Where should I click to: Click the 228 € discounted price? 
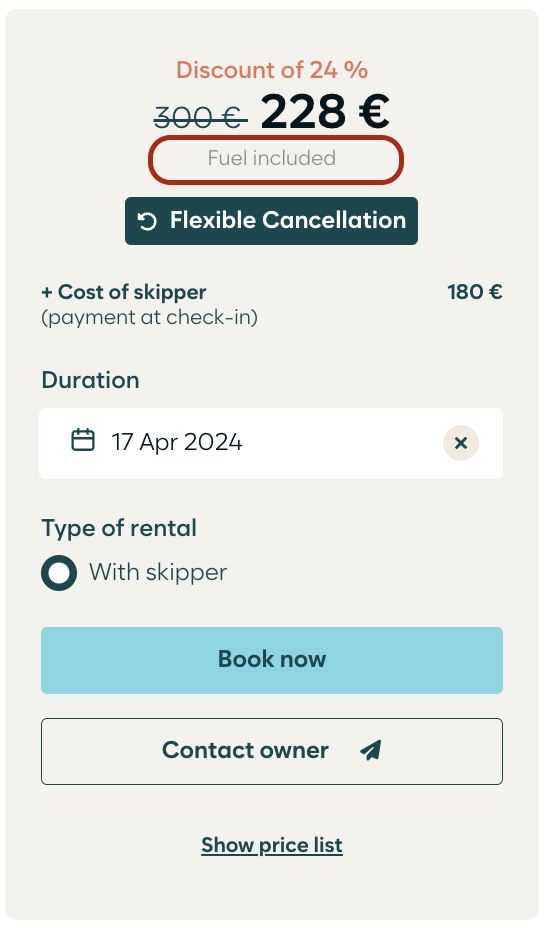325,111
